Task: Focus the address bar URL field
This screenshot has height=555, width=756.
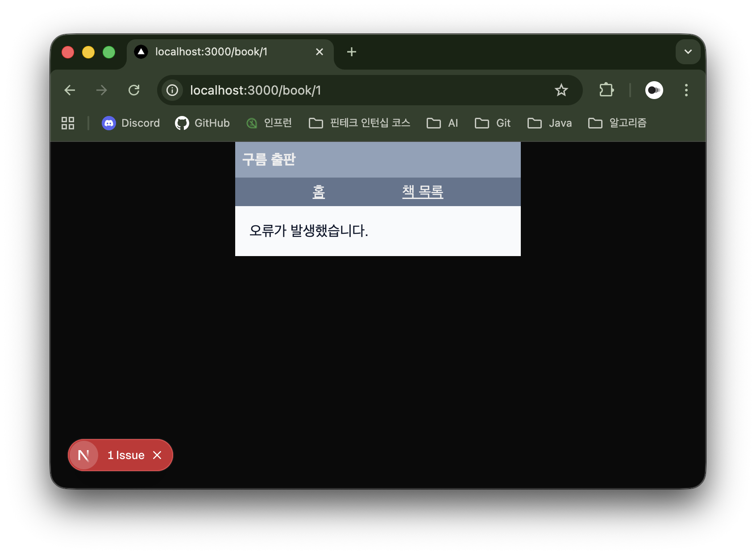Action: pyautogui.click(x=357, y=90)
